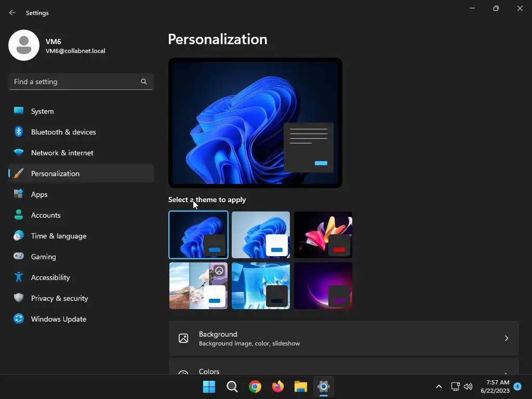Click the Gaming controller icon
532x399 pixels.
coord(19,256)
